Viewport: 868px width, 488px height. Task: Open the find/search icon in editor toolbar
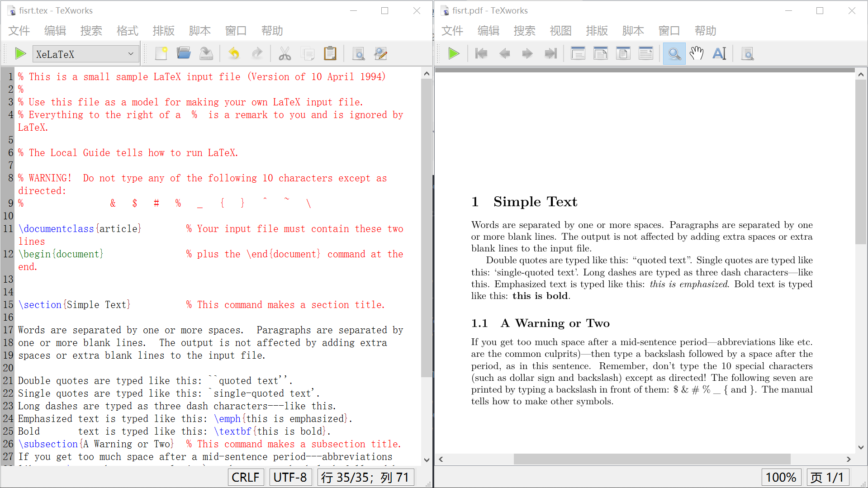tap(358, 53)
